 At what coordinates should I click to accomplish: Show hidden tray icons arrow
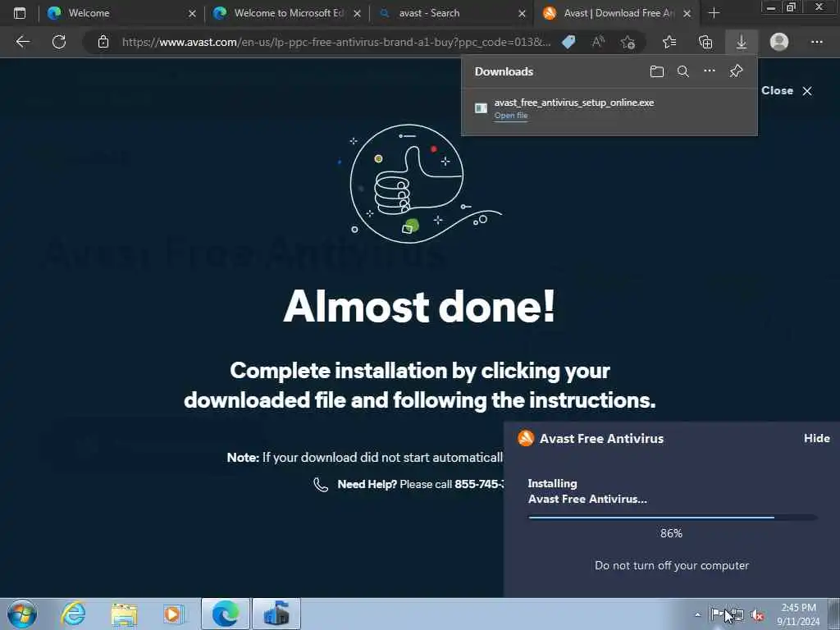click(x=697, y=614)
